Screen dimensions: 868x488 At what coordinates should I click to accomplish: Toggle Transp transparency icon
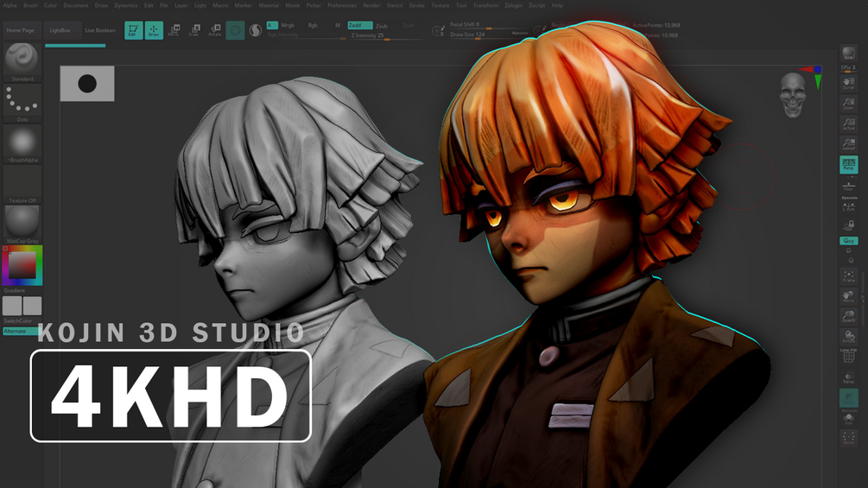(x=849, y=378)
